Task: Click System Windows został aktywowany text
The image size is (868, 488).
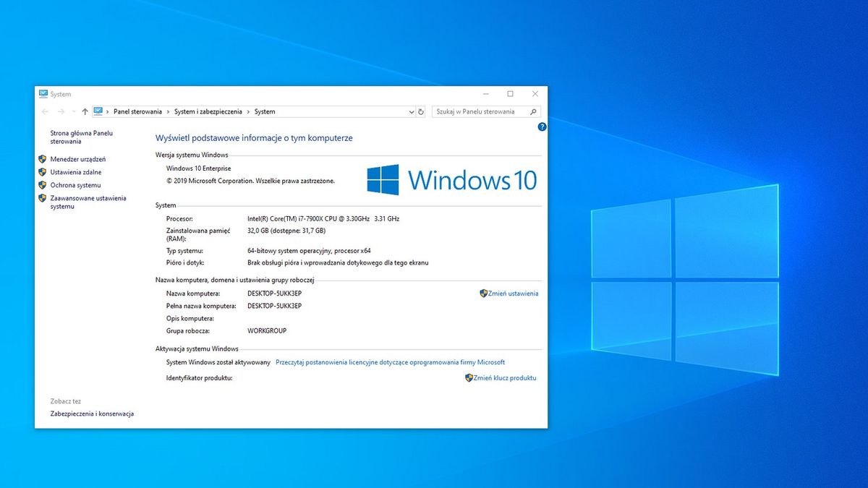Action: [218, 362]
